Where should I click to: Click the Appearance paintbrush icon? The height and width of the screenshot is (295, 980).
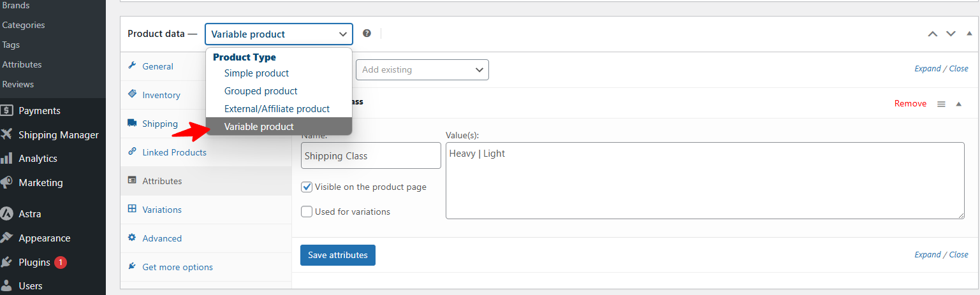point(6,238)
